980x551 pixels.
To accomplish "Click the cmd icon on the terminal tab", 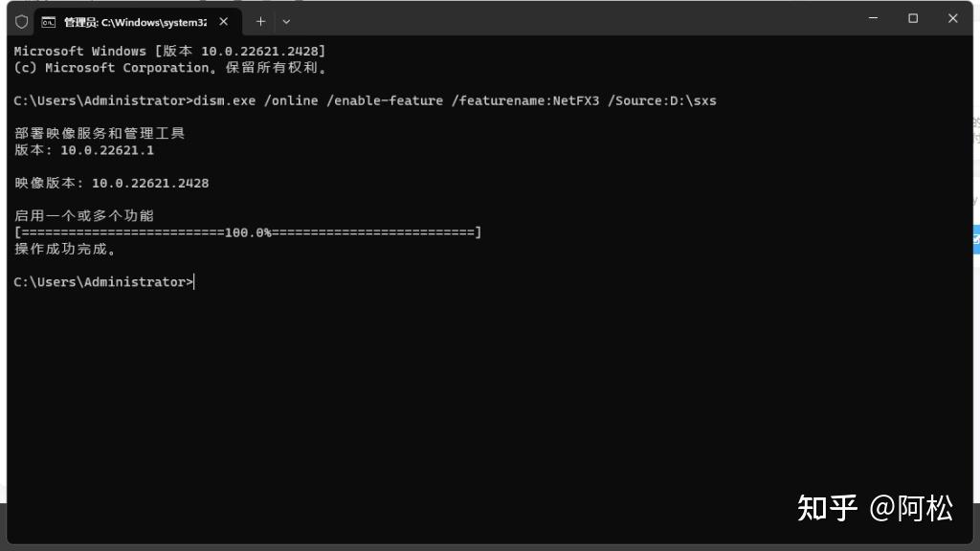I will [x=48, y=21].
